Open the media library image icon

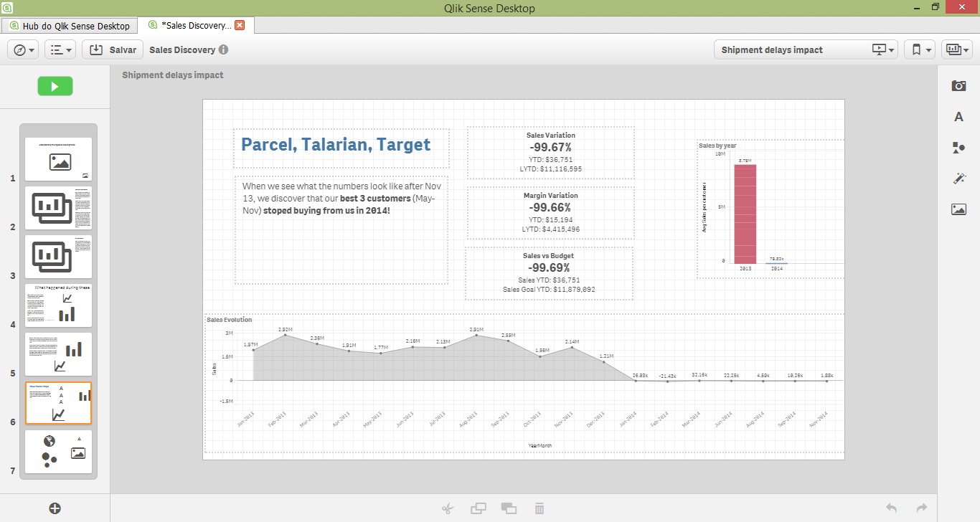click(x=958, y=209)
